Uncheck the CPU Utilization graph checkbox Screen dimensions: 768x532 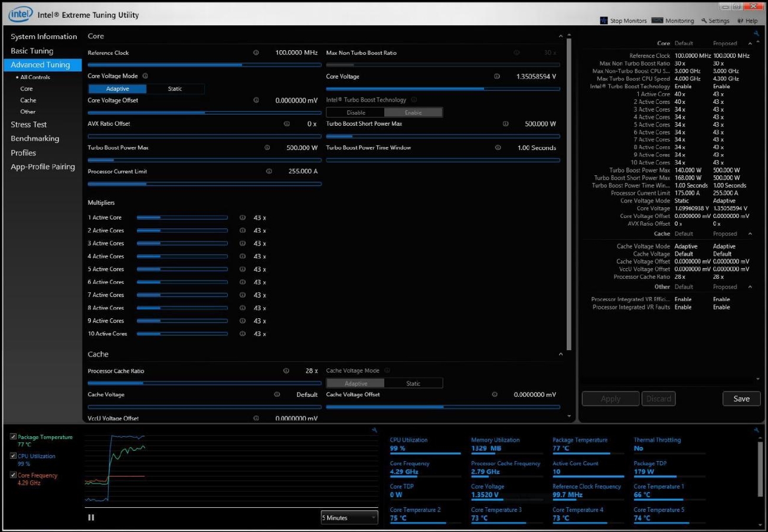point(13,456)
